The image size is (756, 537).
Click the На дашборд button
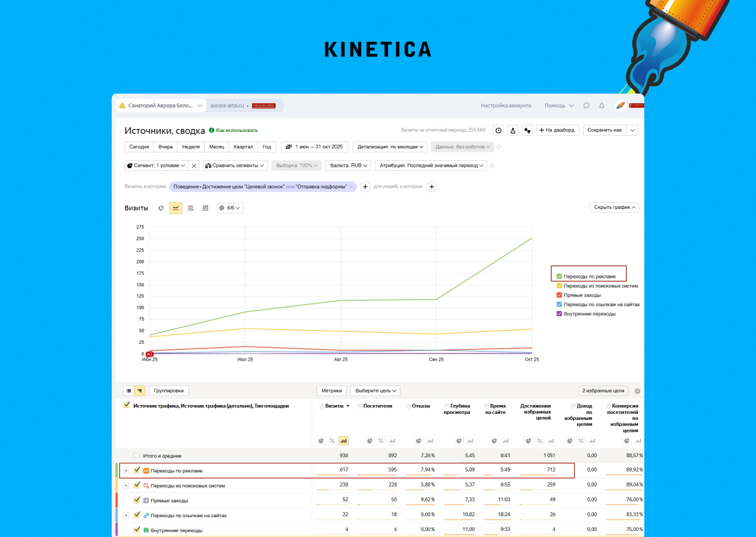(x=558, y=130)
